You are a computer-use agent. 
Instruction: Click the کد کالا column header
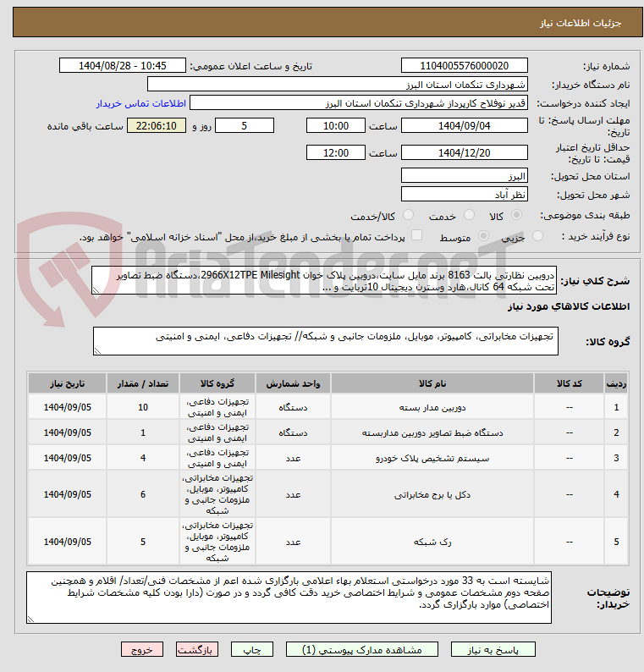pos(569,383)
